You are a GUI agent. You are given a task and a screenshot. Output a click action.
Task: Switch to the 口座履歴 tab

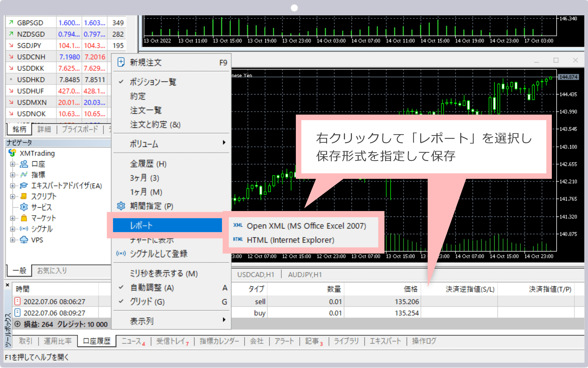(96, 341)
